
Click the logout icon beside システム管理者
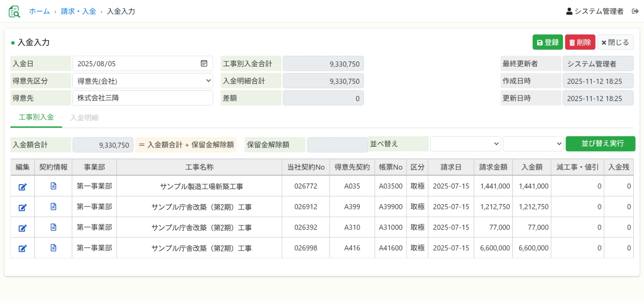(635, 11)
